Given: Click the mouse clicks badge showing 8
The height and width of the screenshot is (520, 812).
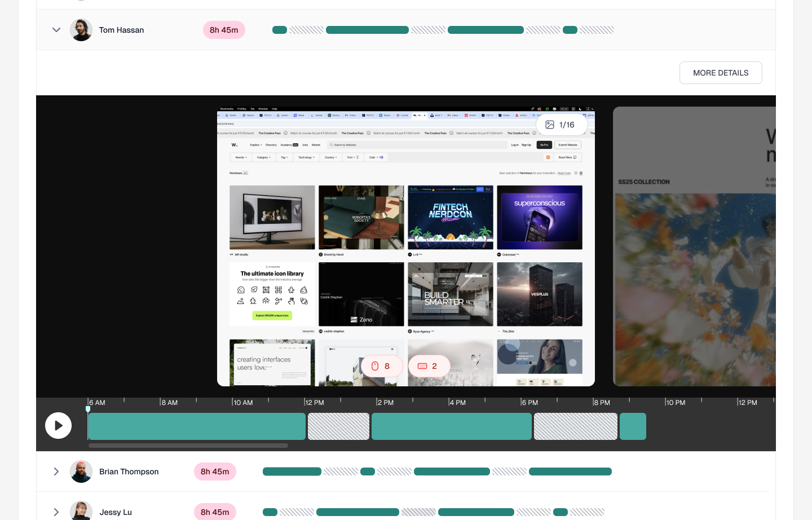Looking at the screenshot, I should pos(381,366).
